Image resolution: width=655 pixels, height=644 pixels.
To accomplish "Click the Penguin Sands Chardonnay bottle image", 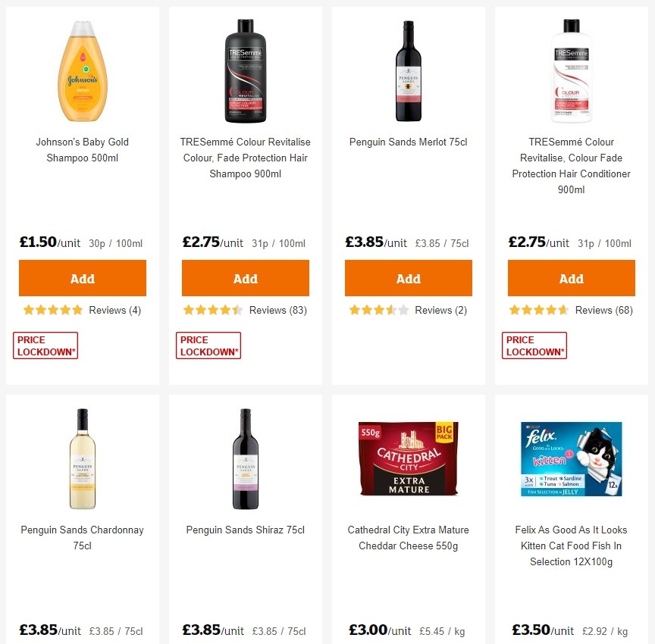I will click(x=82, y=457).
